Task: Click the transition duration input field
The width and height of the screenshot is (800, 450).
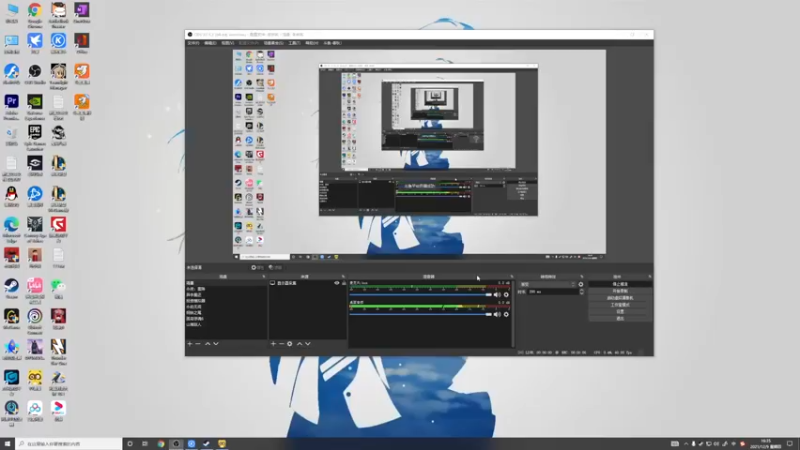Action: (553, 292)
